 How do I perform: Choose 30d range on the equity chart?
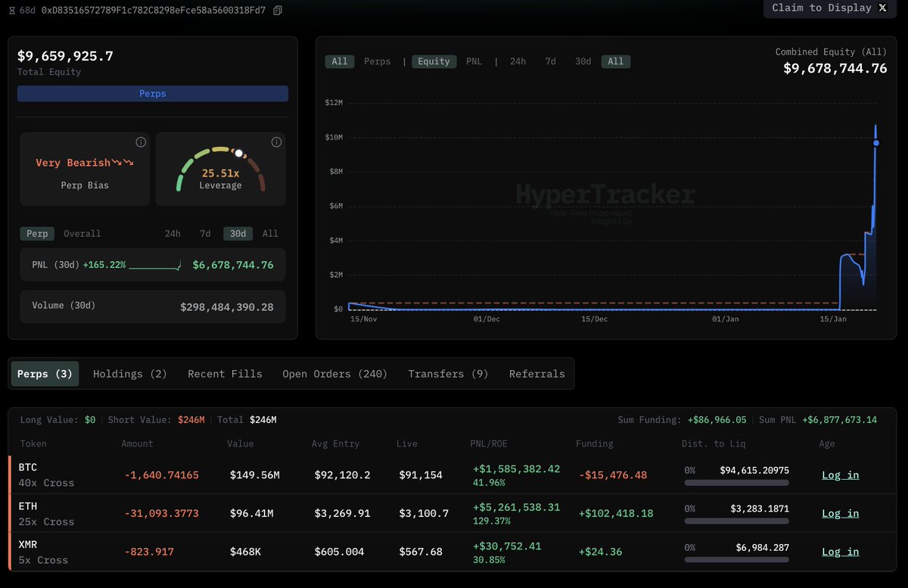583,61
